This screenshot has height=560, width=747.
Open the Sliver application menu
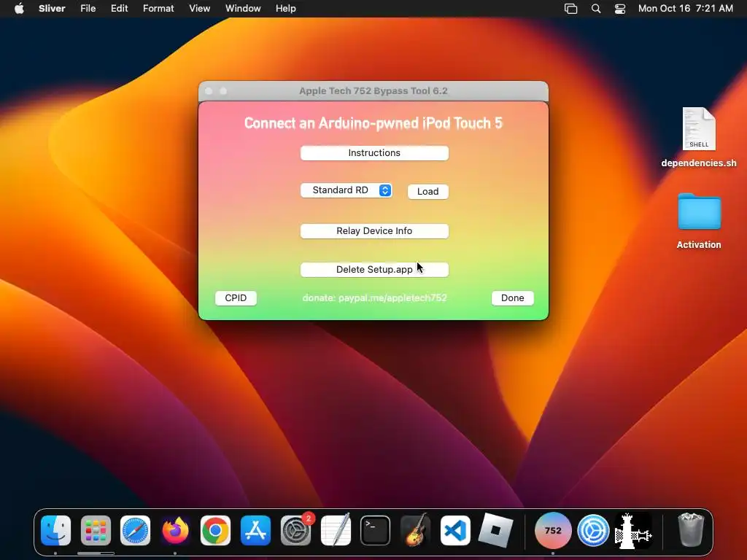(52, 9)
